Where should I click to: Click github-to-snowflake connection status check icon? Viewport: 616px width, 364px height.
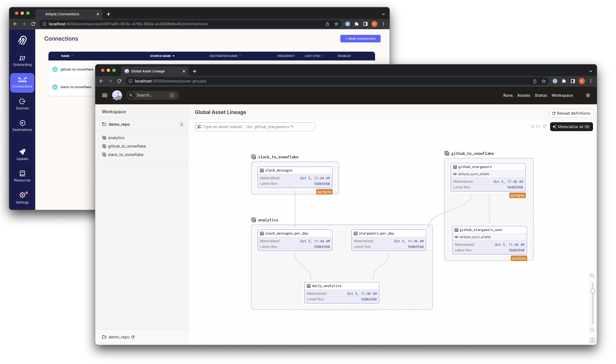click(55, 69)
